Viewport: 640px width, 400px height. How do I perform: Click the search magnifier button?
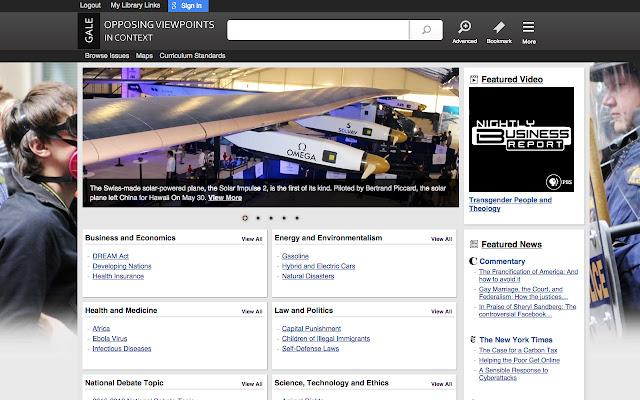[x=426, y=30]
